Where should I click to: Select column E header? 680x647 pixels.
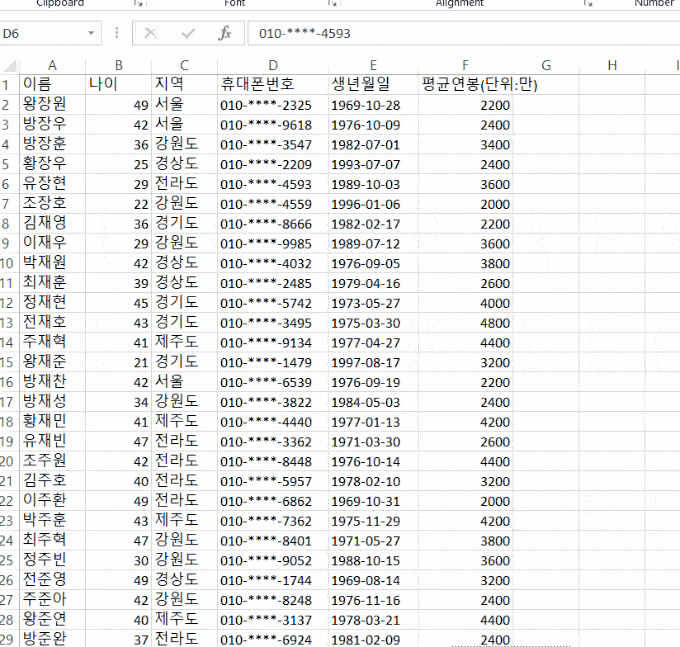click(373, 65)
